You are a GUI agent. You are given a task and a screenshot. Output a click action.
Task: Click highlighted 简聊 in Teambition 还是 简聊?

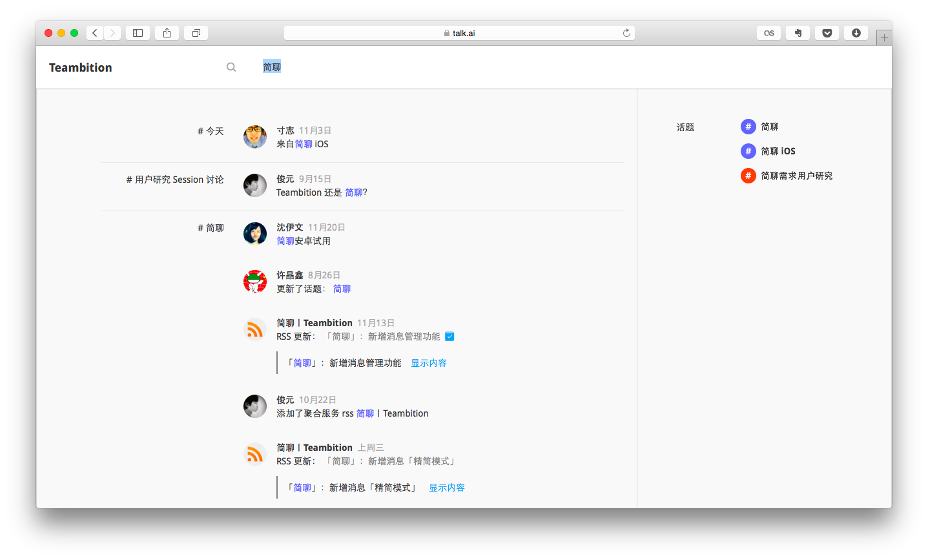coord(354,192)
